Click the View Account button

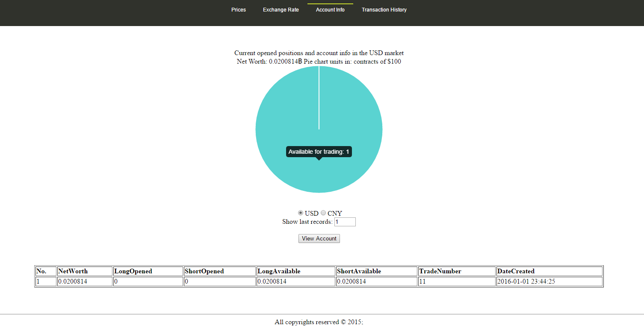pos(319,238)
